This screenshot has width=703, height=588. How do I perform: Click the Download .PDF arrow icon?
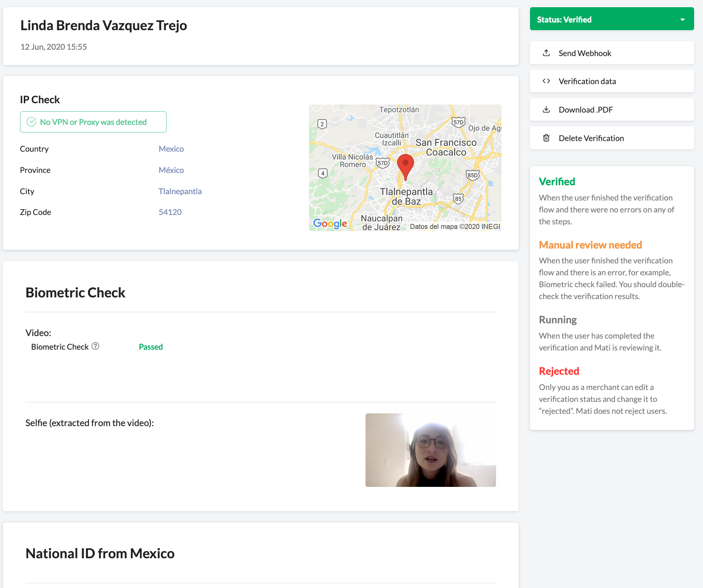546,110
